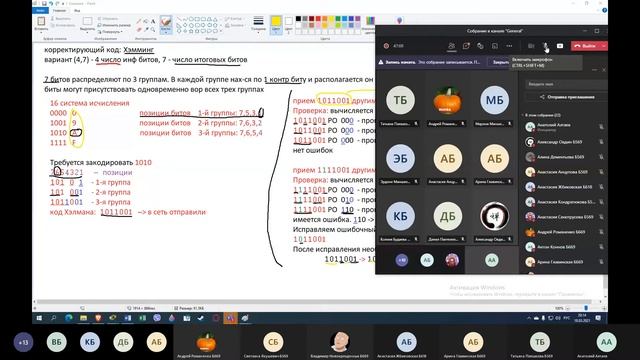This screenshot has height=360, width=640.
Task: Open the line thickness dropdown in Paint
Action: pyautogui.click(x=258, y=24)
